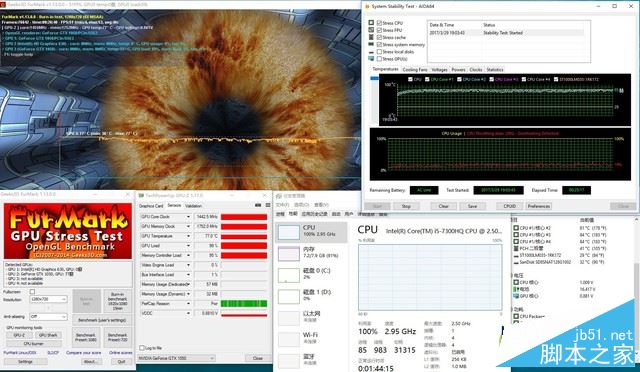The image size is (640, 372).
Task: Enable the Stress GPU(s) checkbox
Action: pos(379,59)
